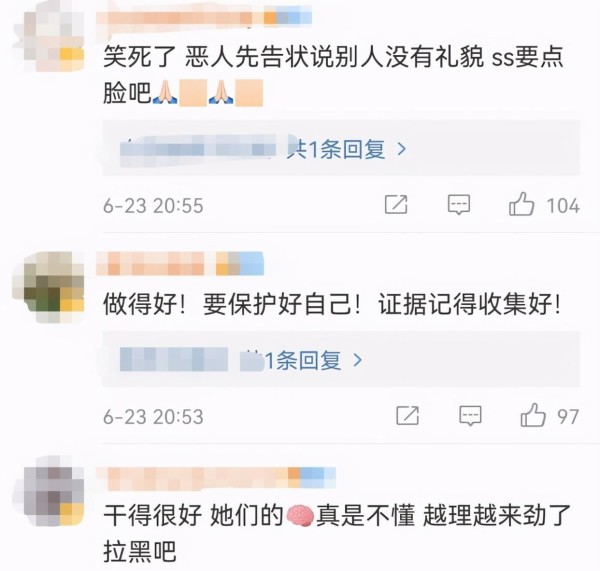Select the comment text starting 笑死了 恶人先告状
Viewport: 600px width, 571px height.
[x=333, y=75]
